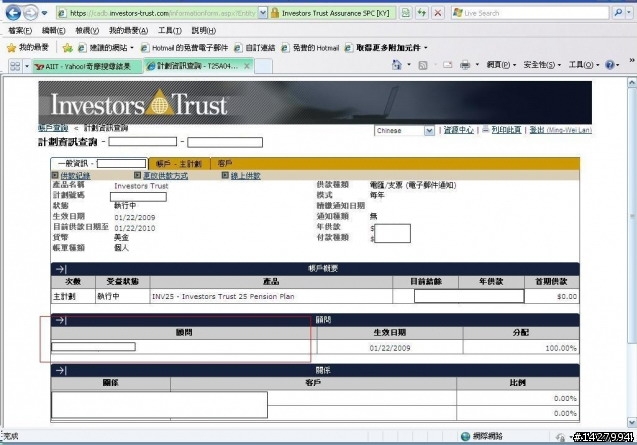The image size is (637, 445).
Task: Open the 取得更多附加元件 bookmark
Action: (386, 48)
